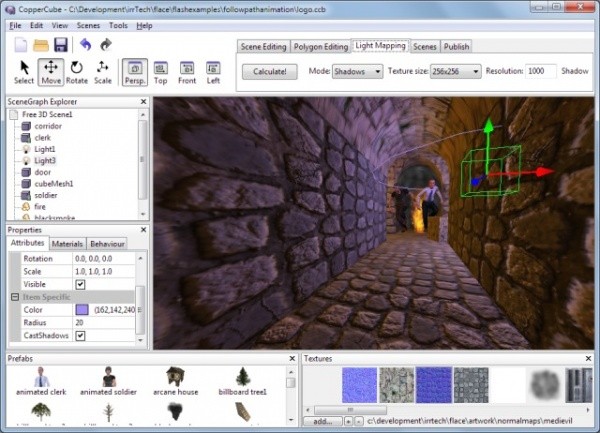Switch to the Polygon Editing tab
The image size is (600, 433).
tap(321, 47)
